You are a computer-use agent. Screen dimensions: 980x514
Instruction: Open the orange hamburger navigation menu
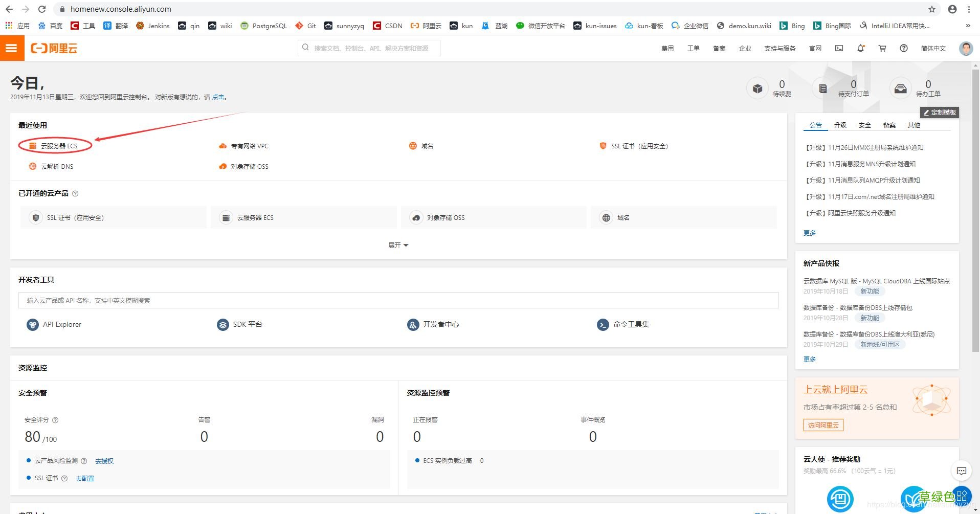(12, 48)
